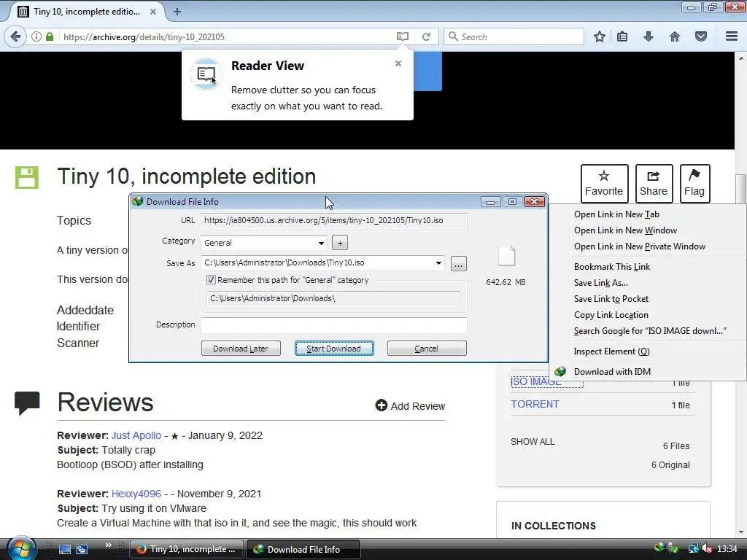The width and height of the screenshot is (747, 560).
Task: Add new category with plus button
Action: pyautogui.click(x=340, y=243)
